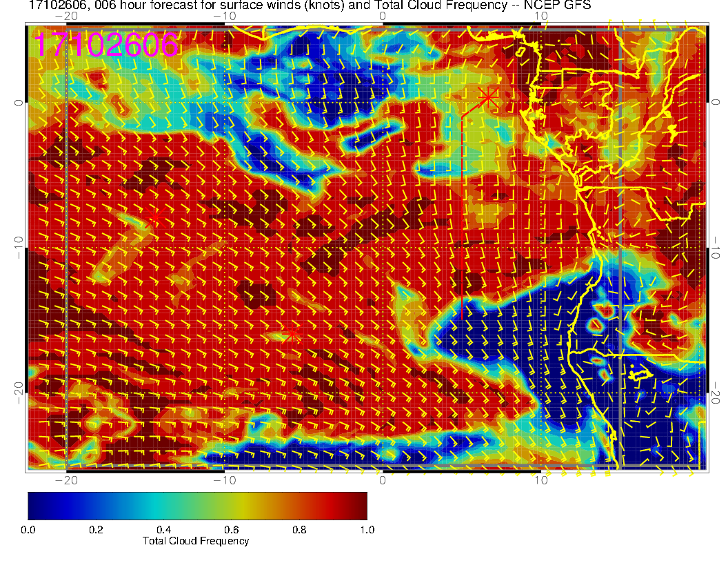728x563 pixels.
Task: Click the large red asterisk marker near the equator
Action: tap(488, 97)
